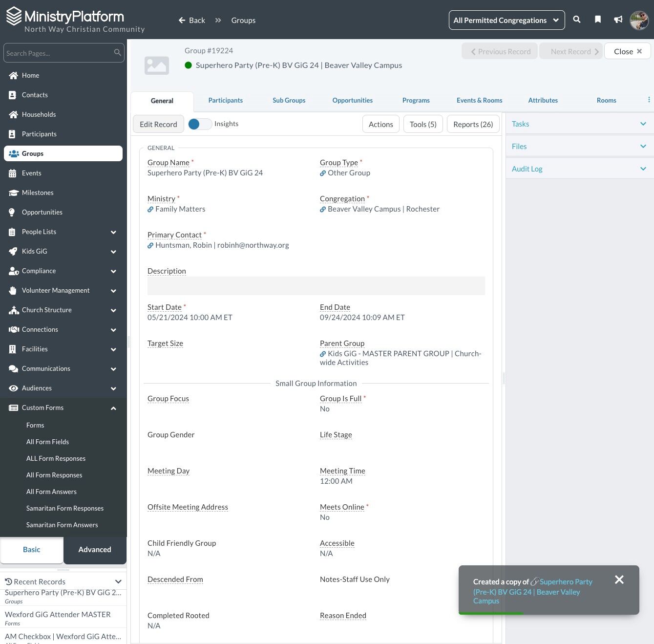Click the Connections handshake icon

point(14,329)
